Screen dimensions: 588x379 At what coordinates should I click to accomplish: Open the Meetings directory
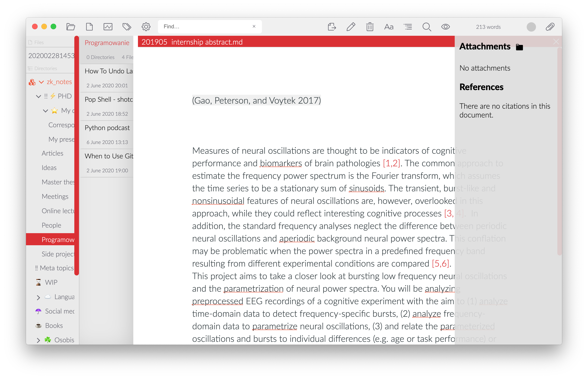[x=55, y=196]
